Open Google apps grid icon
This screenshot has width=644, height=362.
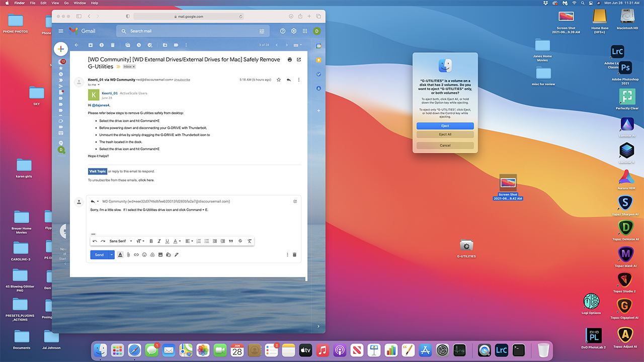(x=305, y=31)
